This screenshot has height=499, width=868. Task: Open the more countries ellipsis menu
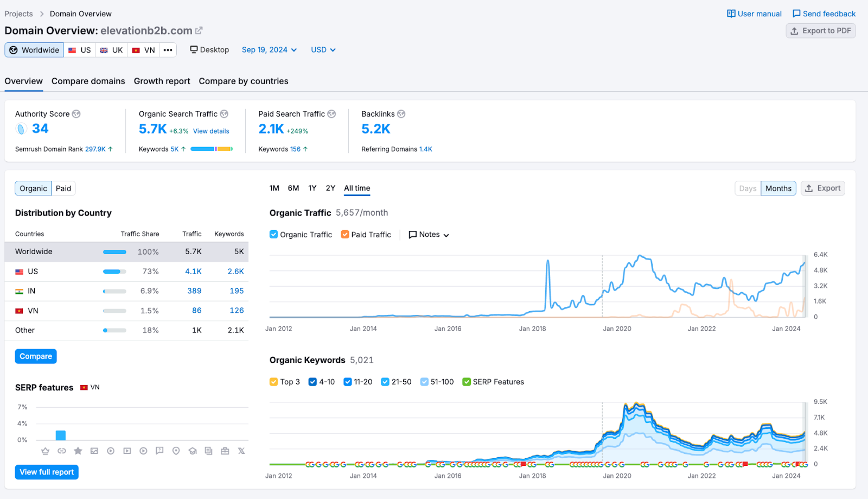coord(168,50)
